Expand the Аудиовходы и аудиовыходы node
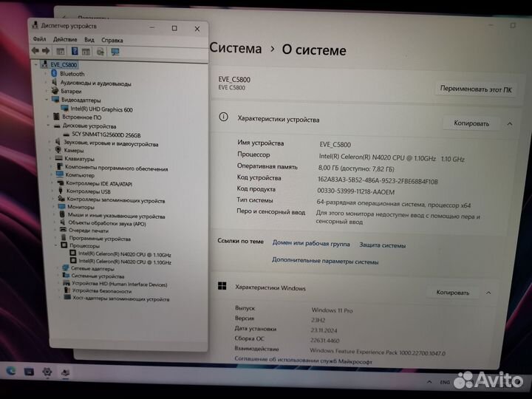The image size is (532, 399). (46, 82)
